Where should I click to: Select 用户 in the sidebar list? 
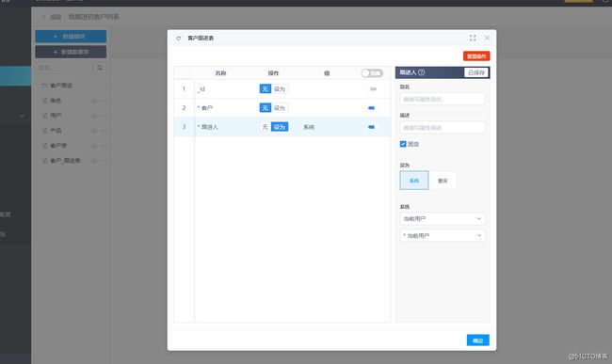coord(56,116)
